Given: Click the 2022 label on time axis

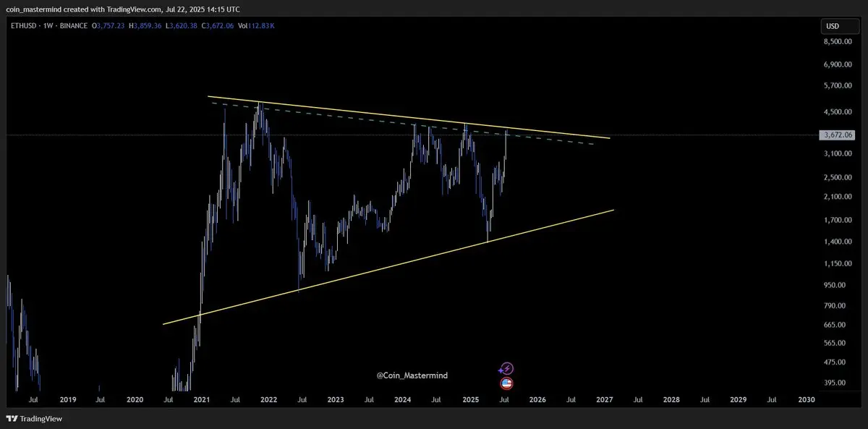Looking at the screenshot, I should tap(268, 399).
